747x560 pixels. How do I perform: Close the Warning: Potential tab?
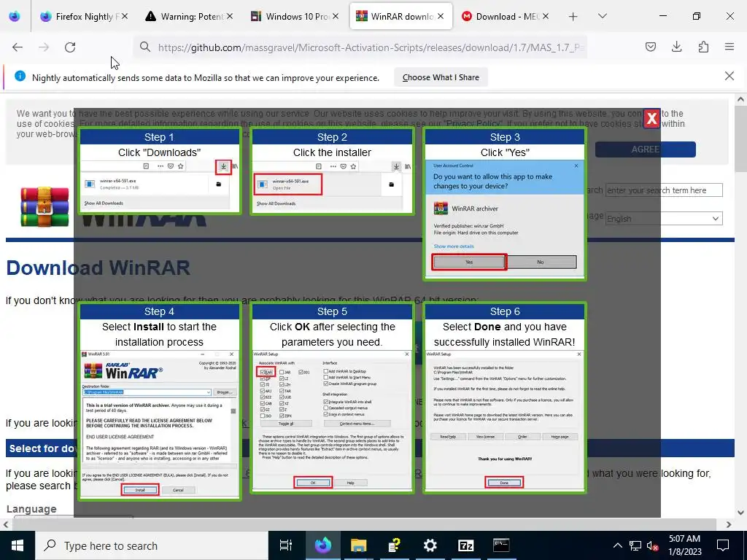point(230,16)
